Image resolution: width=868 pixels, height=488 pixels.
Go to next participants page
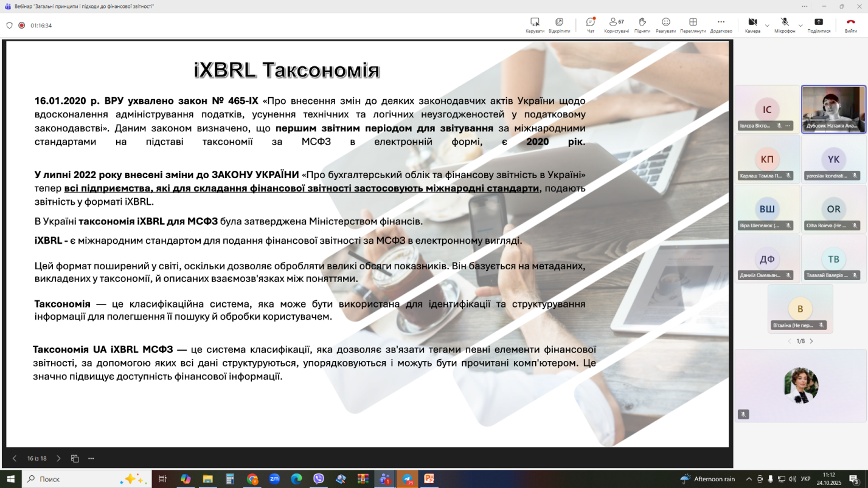pos(811,342)
